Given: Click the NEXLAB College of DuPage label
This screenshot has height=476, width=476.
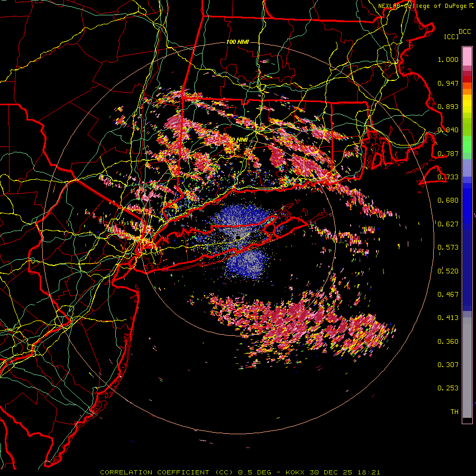Looking at the screenshot, I should 425,6.
